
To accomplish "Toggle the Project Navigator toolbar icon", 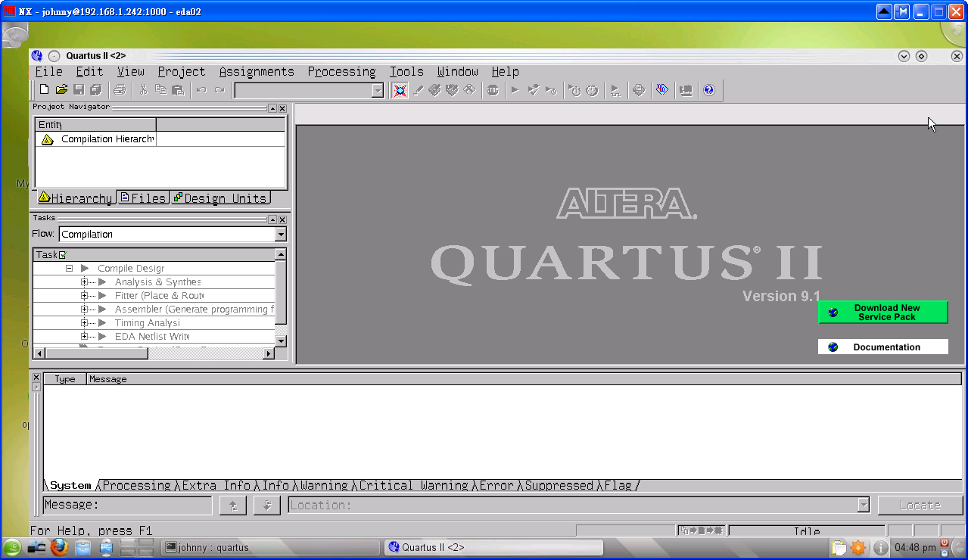I will [400, 90].
